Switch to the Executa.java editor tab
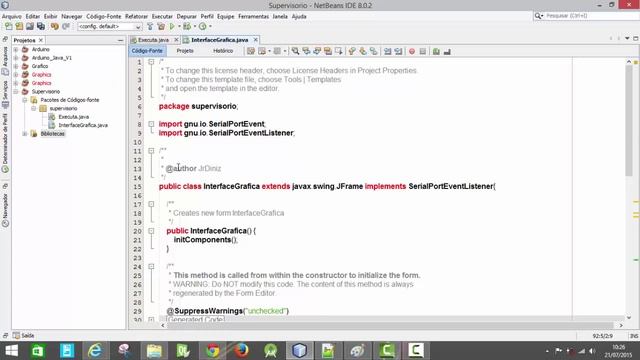The height and width of the screenshot is (360, 640). coord(153,40)
